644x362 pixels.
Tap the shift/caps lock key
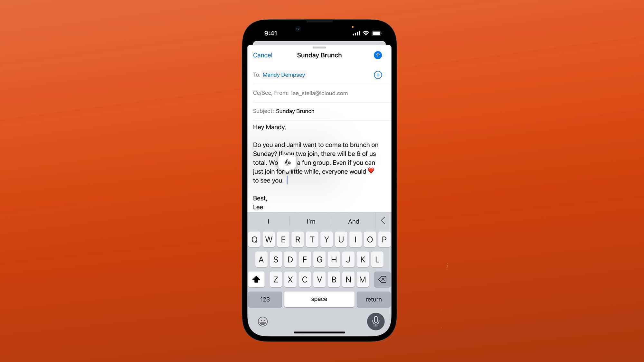257,279
